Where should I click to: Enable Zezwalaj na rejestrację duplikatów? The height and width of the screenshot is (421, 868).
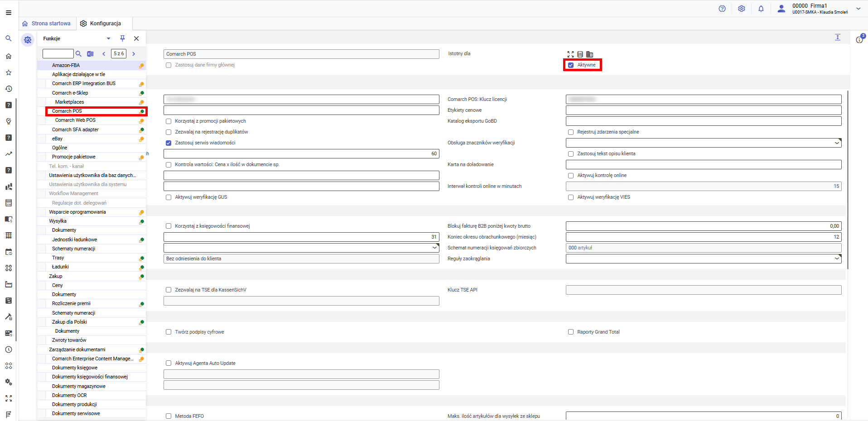click(169, 132)
